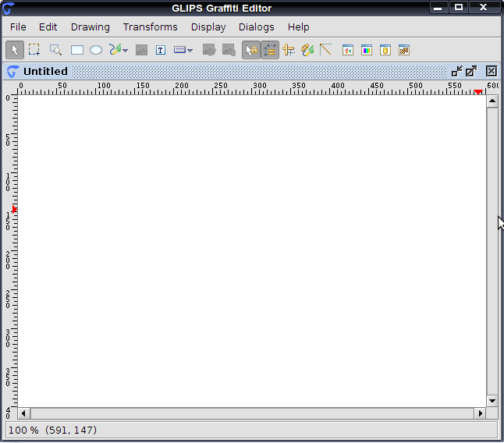This screenshot has height=443, width=504.
Task: Open the yellow cylinder dialog icon
Action: click(x=385, y=50)
